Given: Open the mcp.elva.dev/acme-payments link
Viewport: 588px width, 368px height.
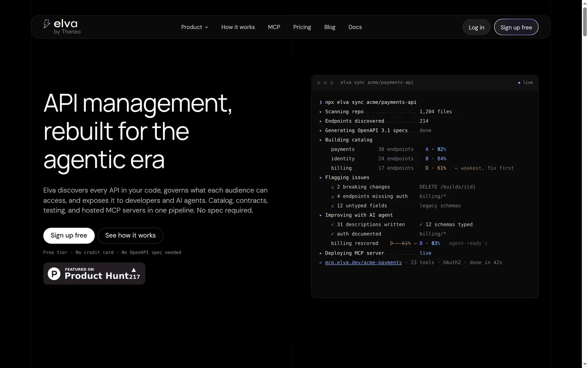Looking at the screenshot, I should [x=363, y=263].
